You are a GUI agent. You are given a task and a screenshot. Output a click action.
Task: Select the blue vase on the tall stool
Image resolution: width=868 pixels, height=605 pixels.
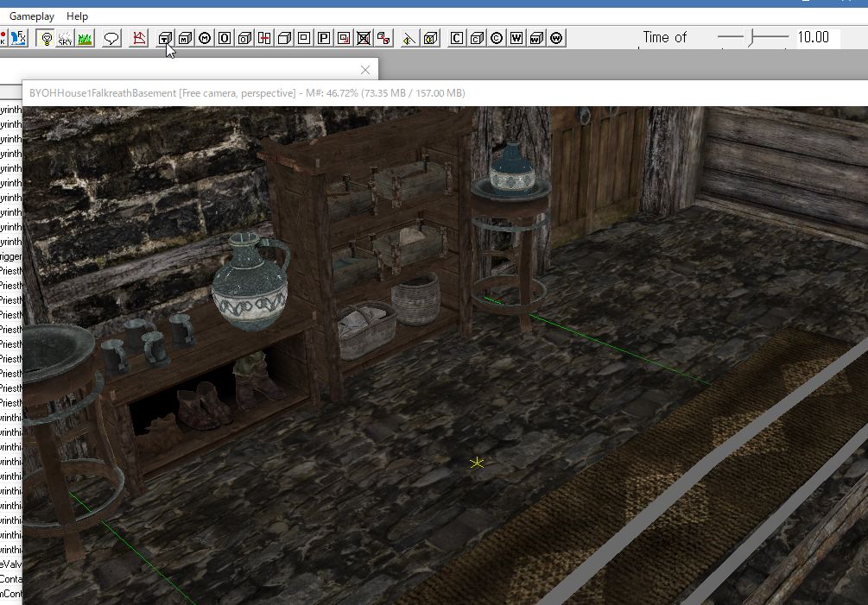click(513, 167)
